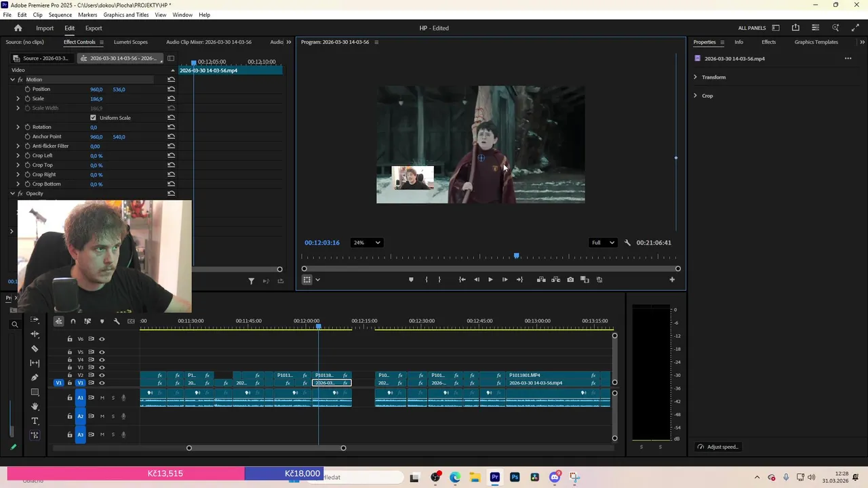
Task: Select the Razor tool in the timeline toolbar
Action: pyautogui.click(x=35, y=348)
